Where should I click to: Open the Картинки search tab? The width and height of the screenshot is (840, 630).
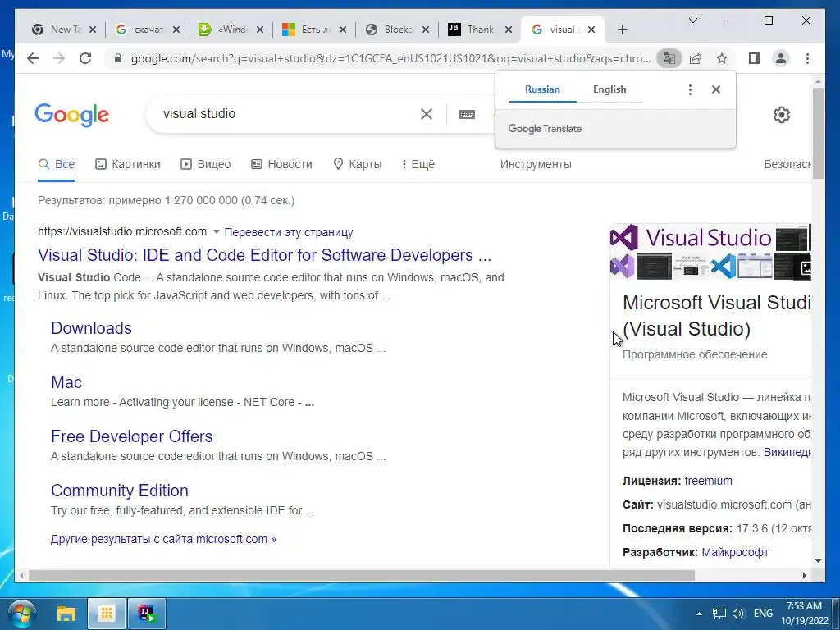tap(128, 164)
